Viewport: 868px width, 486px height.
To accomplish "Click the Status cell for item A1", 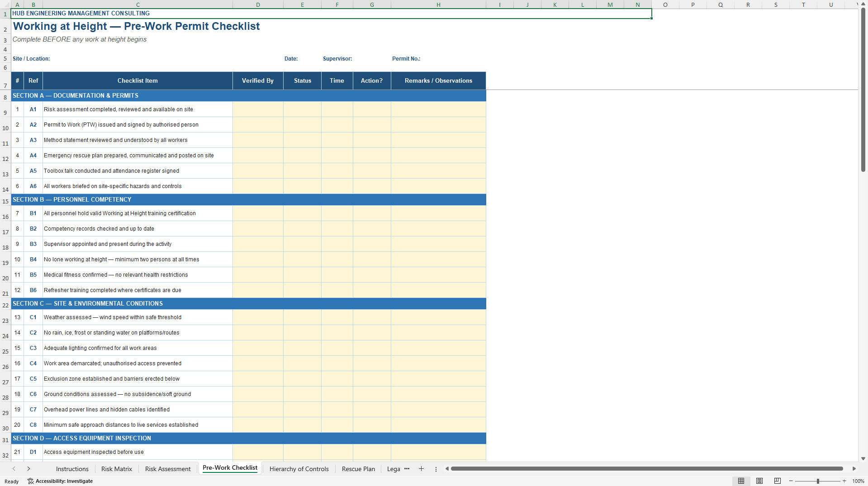I will pos(303,109).
